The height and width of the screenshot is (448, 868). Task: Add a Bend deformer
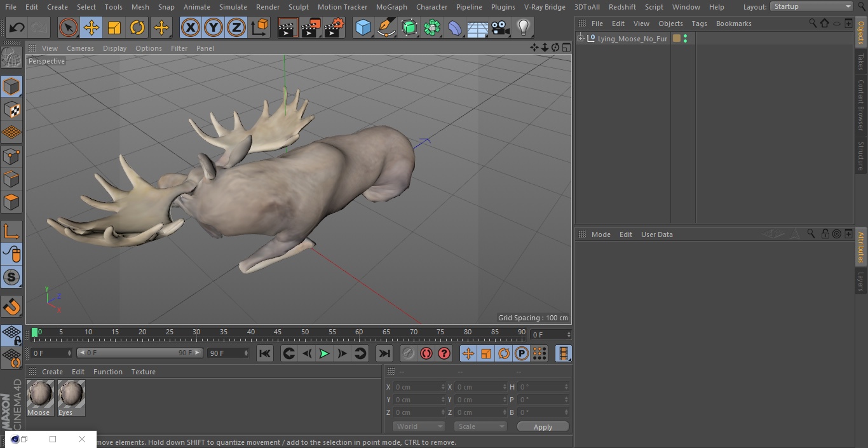pos(455,27)
